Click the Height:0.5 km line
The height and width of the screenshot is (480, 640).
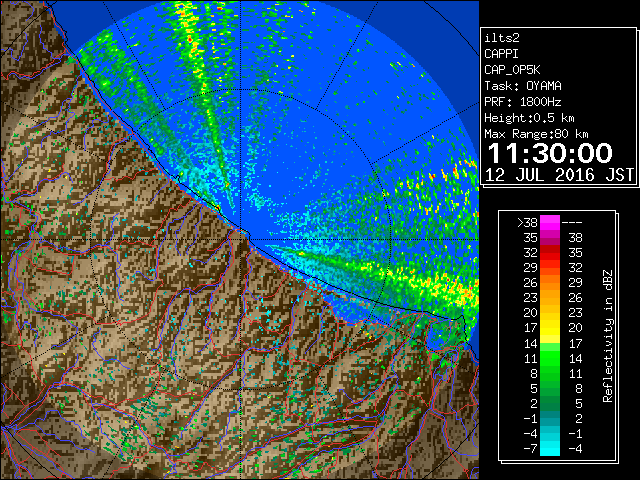(x=529, y=118)
